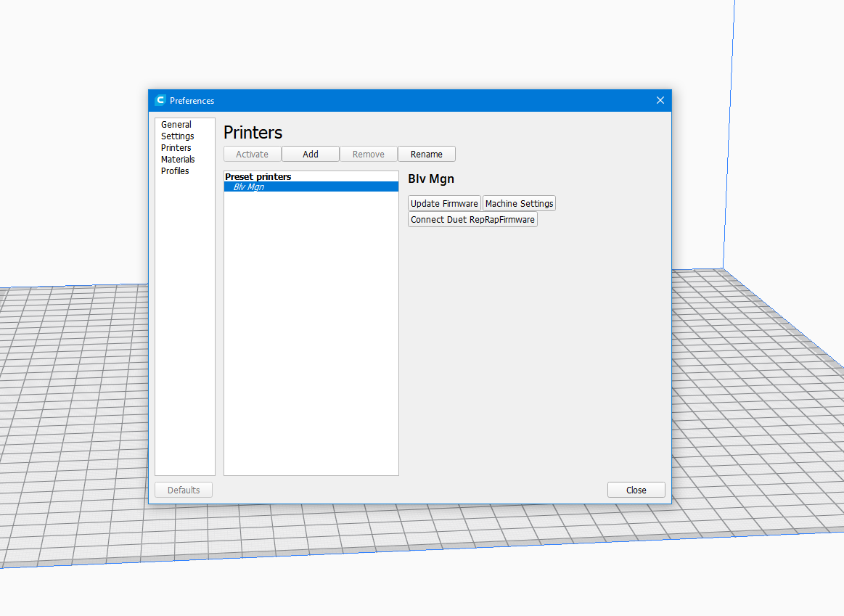Click the Close button at bottom right

click(x=636, y=490)
